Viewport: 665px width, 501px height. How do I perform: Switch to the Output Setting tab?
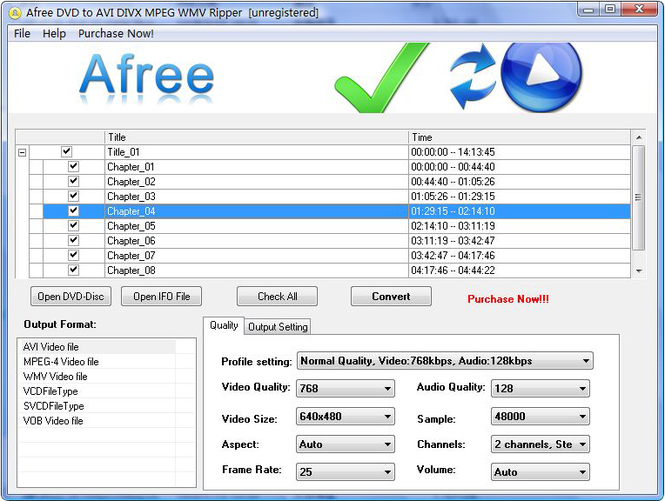pos(278,327)
